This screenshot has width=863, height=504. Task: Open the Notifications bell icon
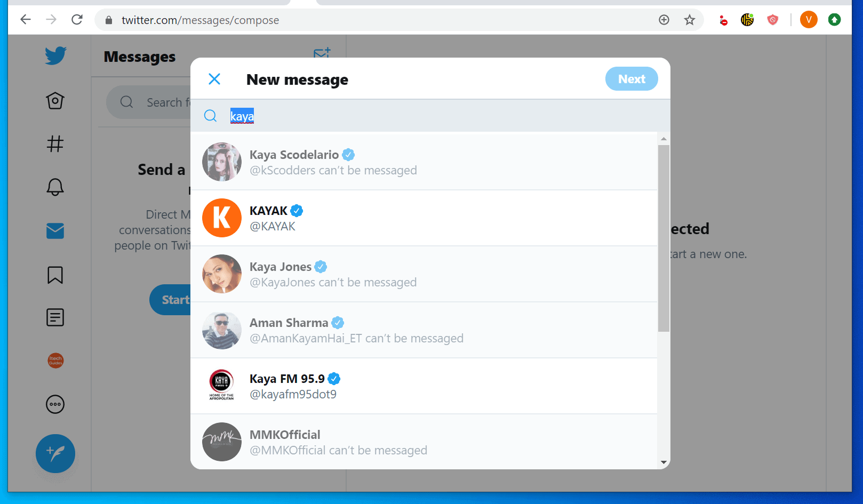(55, 187)
